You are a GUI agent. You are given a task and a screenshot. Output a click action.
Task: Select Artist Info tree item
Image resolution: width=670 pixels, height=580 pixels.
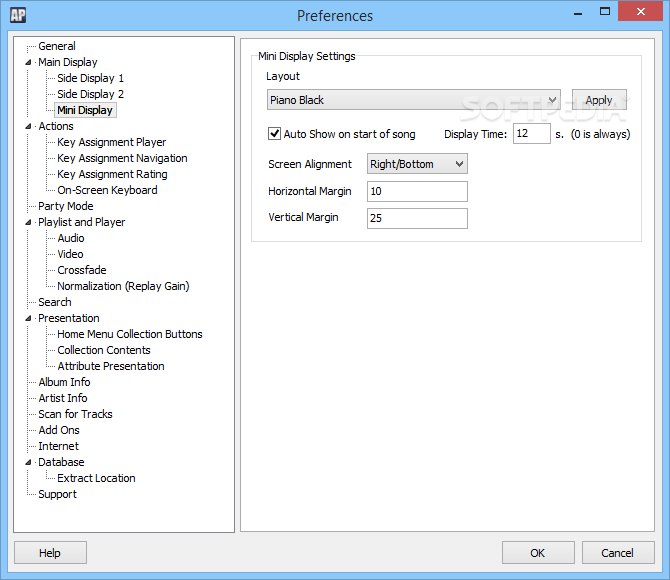coord(63,398)
